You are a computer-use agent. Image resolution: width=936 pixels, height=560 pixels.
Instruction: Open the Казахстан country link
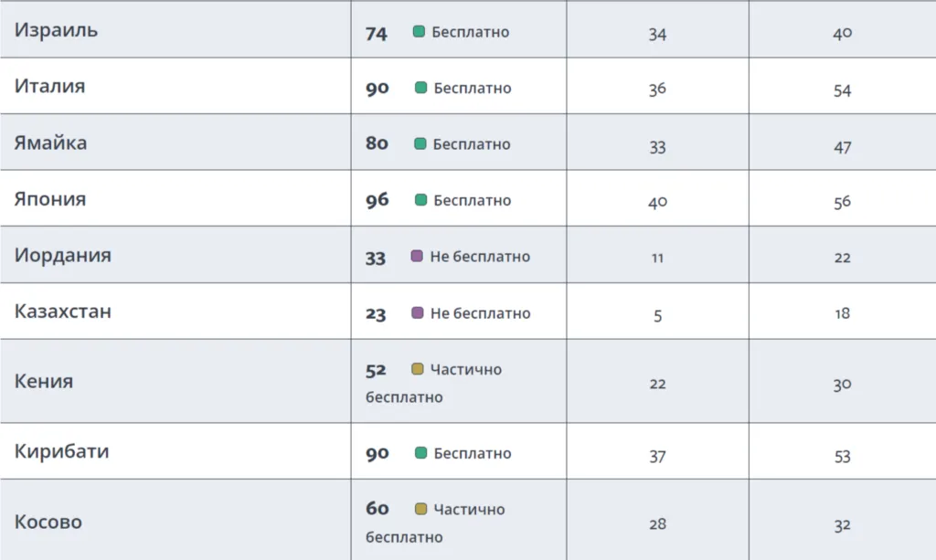[x=62, y=311]
